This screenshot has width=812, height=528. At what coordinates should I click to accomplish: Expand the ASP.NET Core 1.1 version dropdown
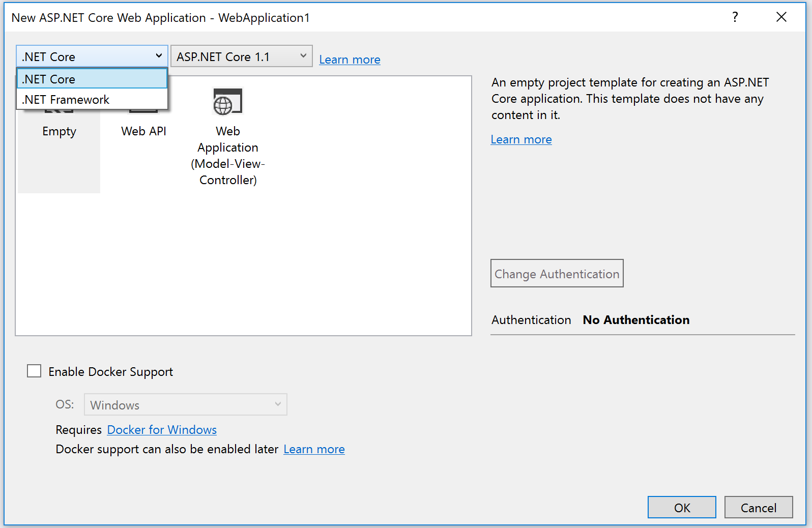pos(242,56)
